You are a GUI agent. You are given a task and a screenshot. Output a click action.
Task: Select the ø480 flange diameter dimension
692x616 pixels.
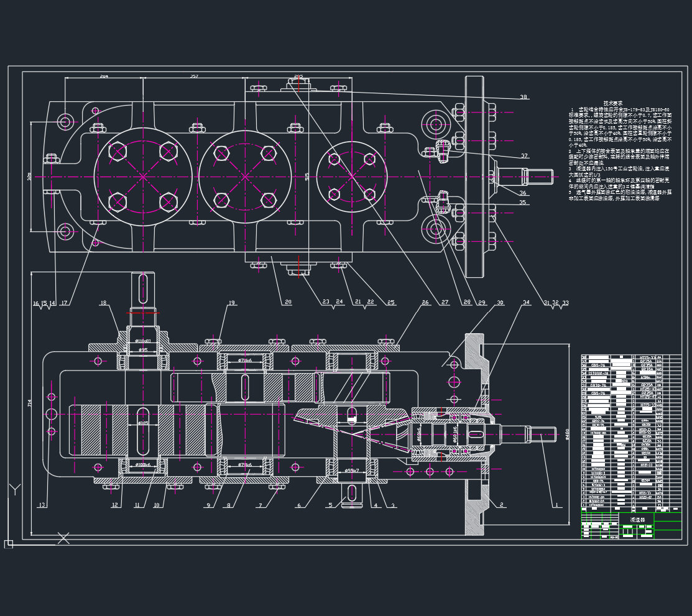pyautogui.click(x=567, y=434)
